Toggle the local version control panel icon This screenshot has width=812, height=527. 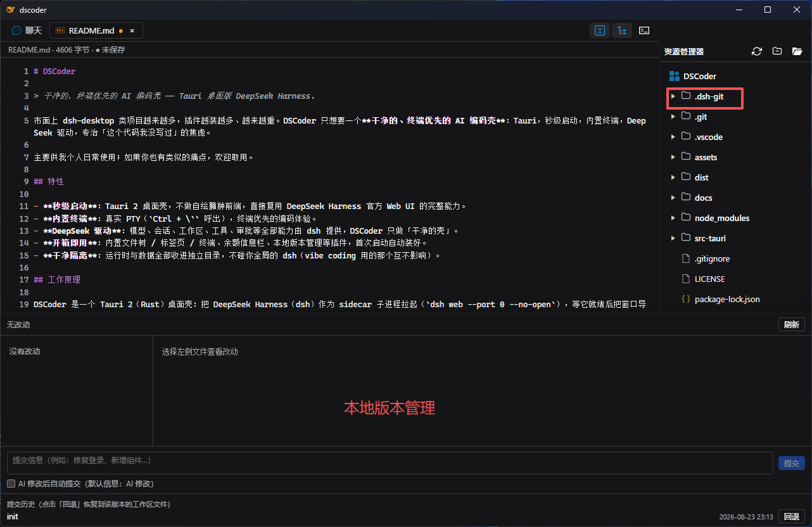pos(600,30)
